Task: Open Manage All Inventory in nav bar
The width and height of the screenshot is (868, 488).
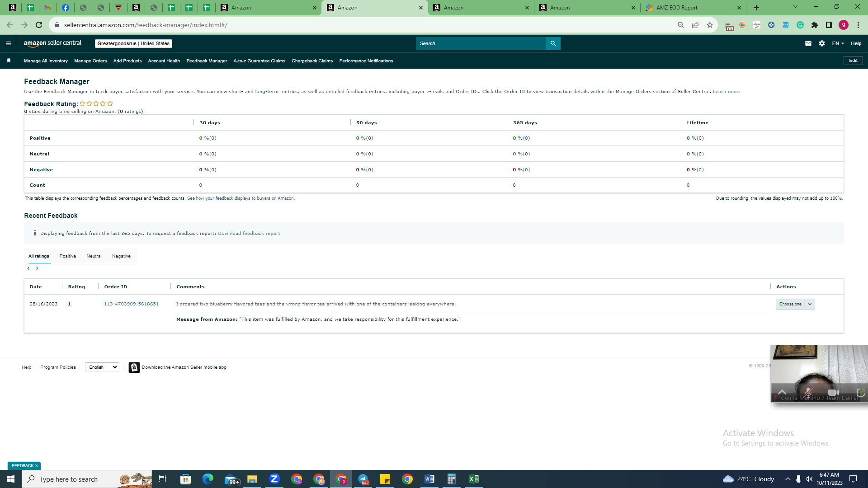Action: (x=46, y=61)
